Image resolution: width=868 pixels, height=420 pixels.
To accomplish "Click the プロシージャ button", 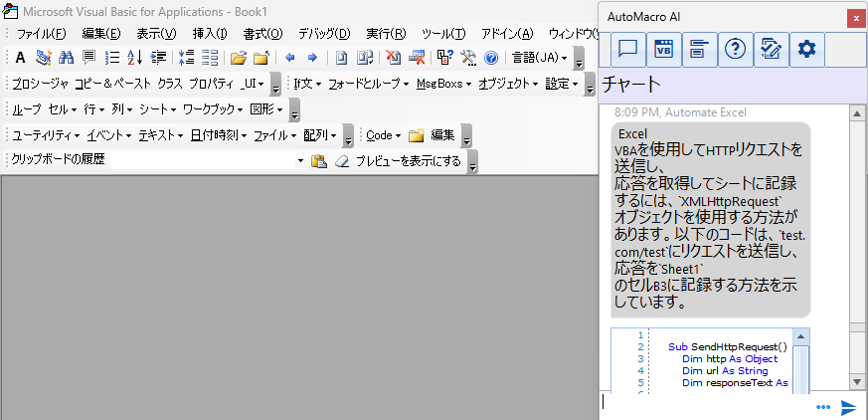I will (41, 84).
